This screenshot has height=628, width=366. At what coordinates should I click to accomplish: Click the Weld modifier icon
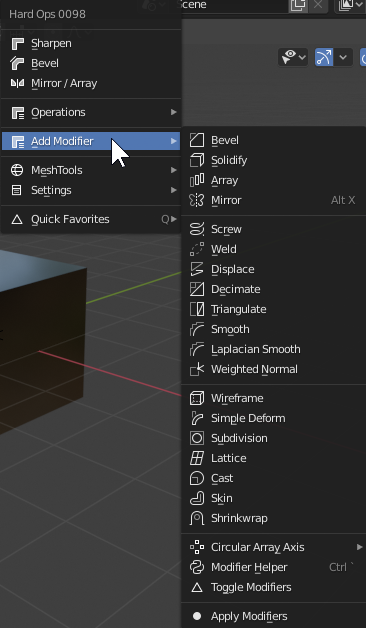[197, 249]
